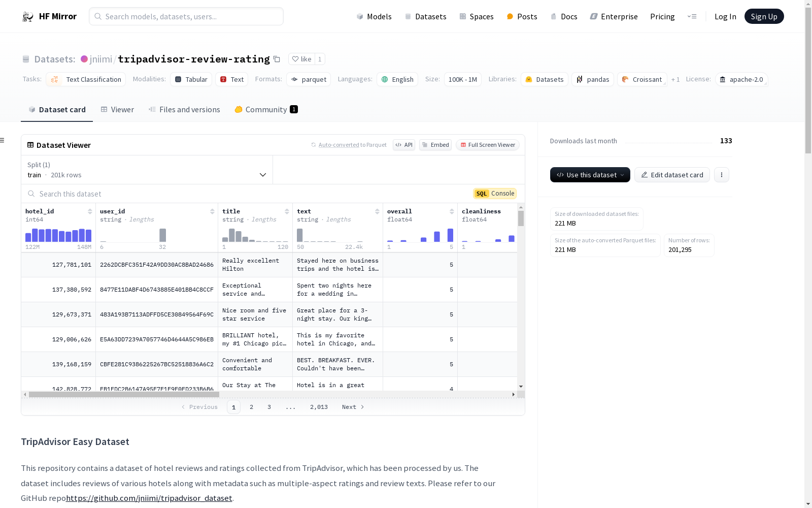Click the title lengths histogram
The width and height of the screenshot is (812, 508).
tap(255, 235)
